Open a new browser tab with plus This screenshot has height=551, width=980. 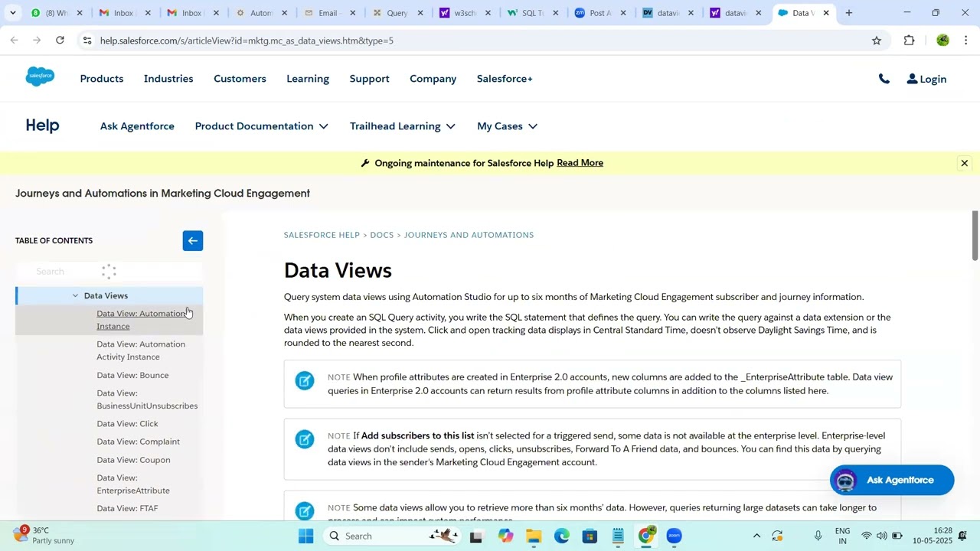pyautogui.click(x=848, y=13)
